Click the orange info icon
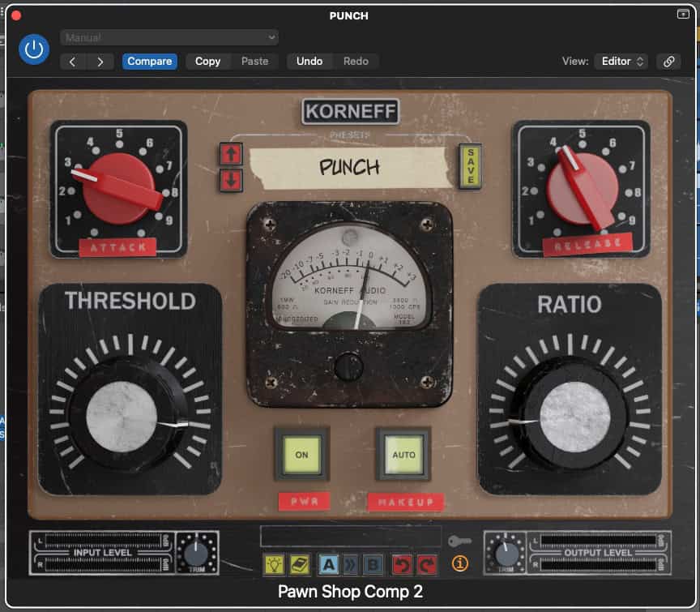 pyautogui.click(x=460, y=563)
